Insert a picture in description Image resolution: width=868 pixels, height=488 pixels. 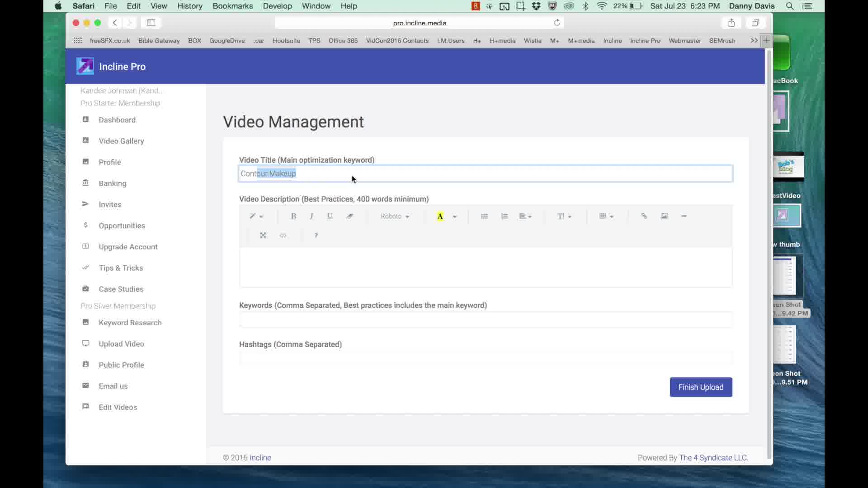point(664,216)
